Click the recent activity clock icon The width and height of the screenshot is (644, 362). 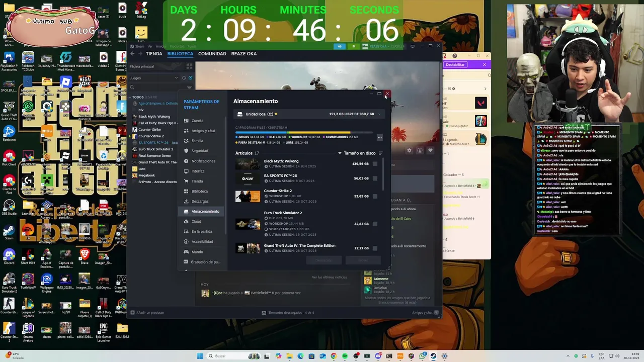[x=184, y=78]
